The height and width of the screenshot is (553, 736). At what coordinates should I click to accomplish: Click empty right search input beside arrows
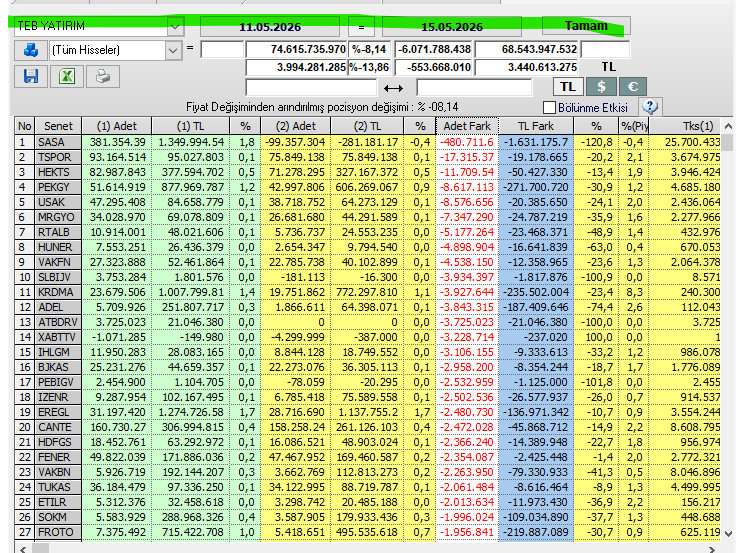point(474,87)
